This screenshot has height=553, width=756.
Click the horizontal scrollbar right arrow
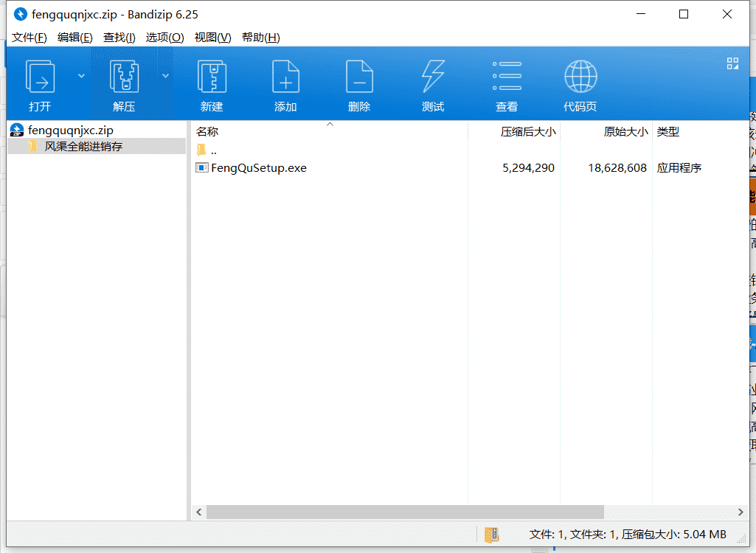tap(741, 512)
